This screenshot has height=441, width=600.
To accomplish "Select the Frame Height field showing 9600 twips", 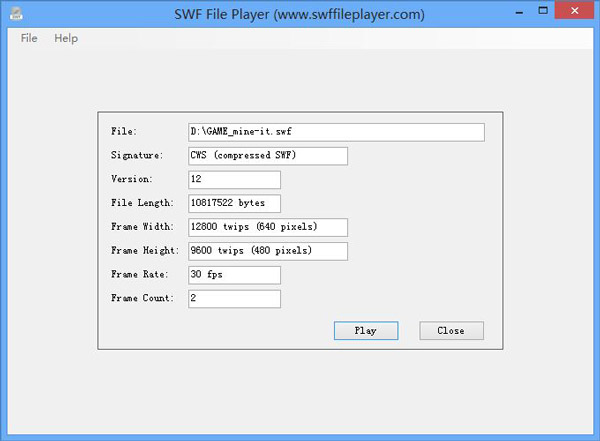I will pos(267,250).
